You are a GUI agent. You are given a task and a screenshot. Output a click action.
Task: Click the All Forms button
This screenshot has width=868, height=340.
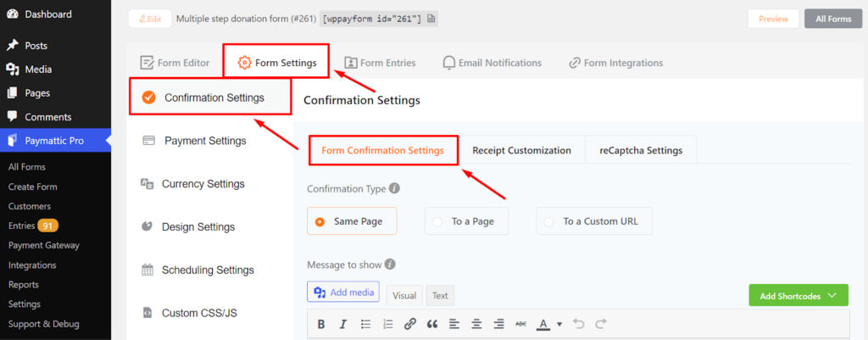click(833, 19)
